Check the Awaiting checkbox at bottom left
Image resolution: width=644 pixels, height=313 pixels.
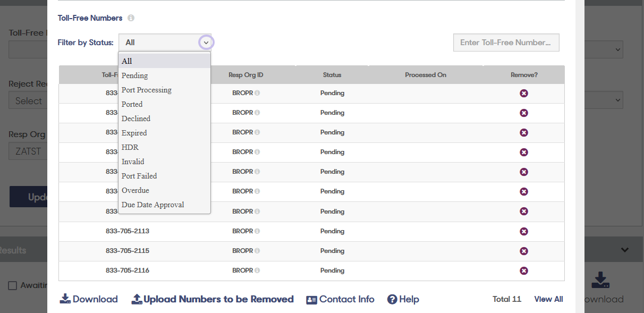pos(13,285)
